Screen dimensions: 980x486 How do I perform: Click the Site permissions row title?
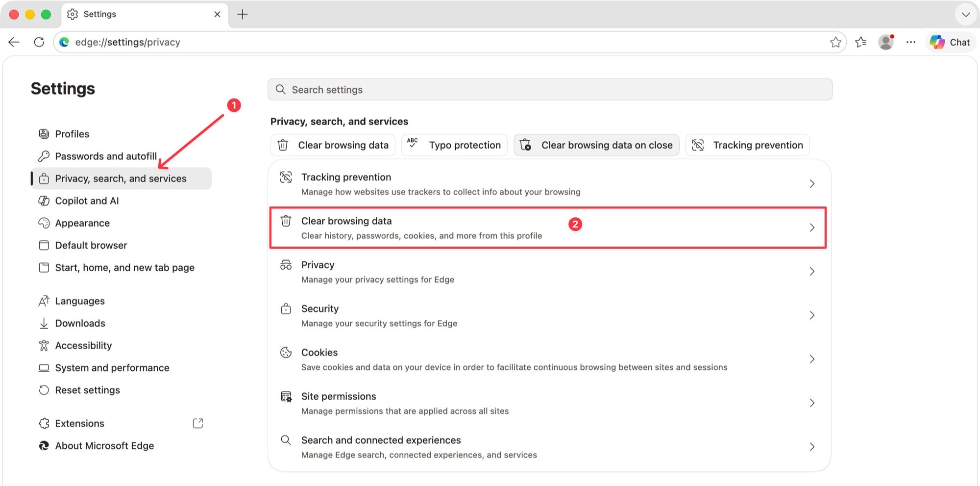tap(339, 396)
